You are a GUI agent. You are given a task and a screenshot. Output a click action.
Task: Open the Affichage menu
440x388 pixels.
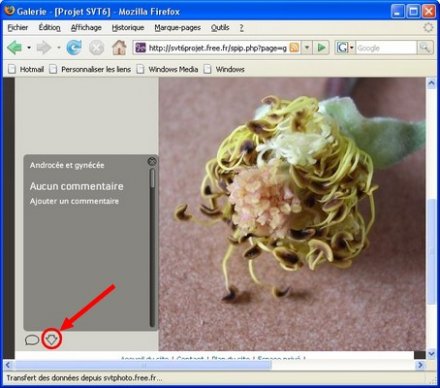86,28
